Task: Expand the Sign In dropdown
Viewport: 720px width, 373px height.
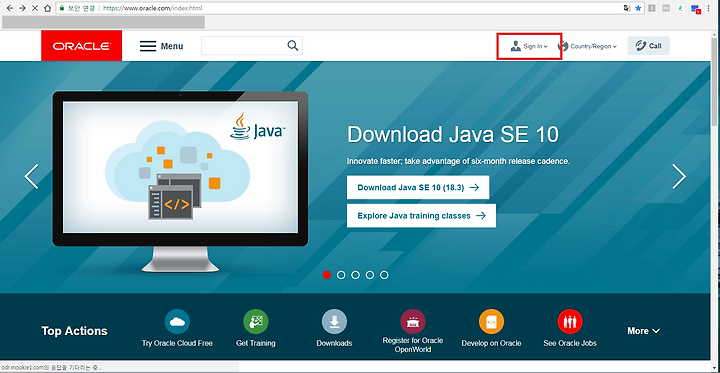Action: coord(529,46)
